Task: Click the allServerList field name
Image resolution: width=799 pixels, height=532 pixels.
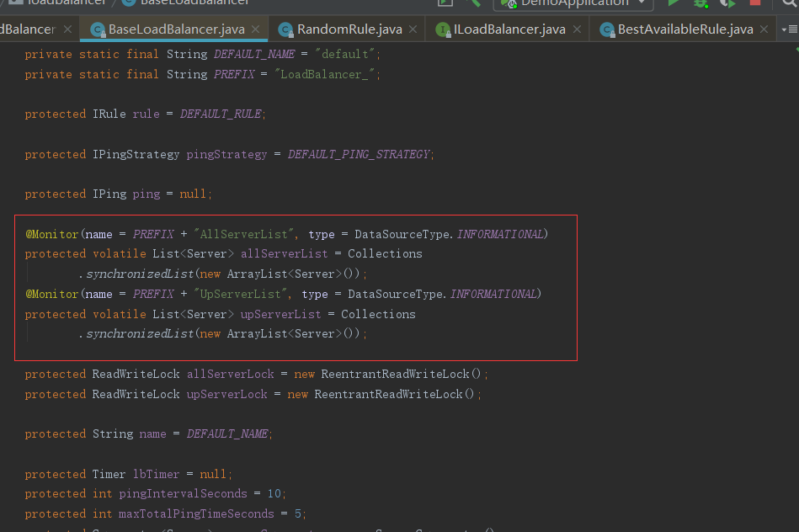Action: point(285,253)
